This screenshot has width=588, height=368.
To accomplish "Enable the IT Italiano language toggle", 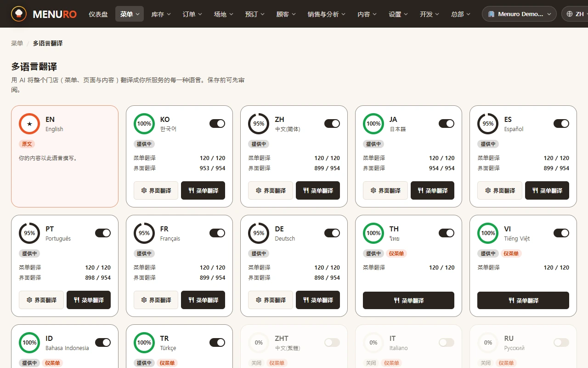I will tap(447, 342).
